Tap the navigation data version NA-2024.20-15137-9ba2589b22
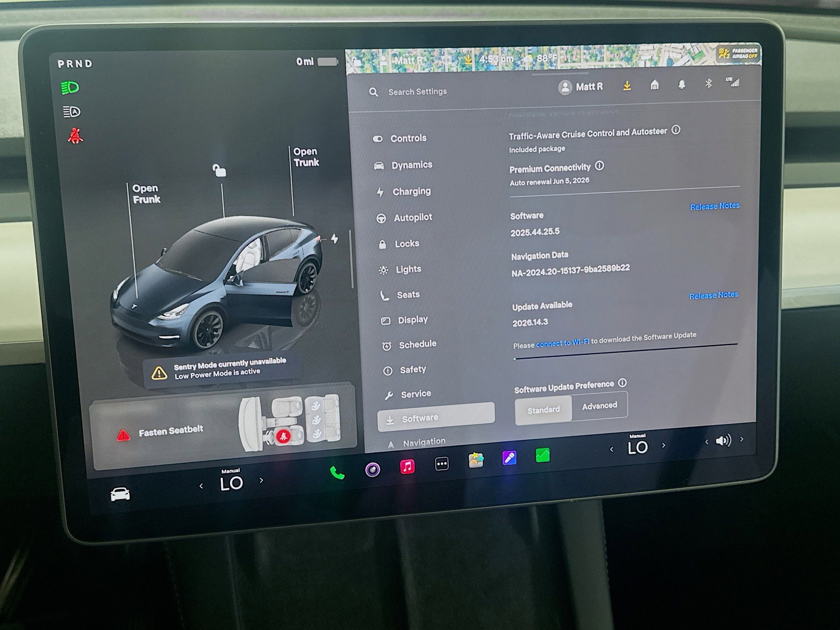The height and width of the screenshot is (630, 840). click(570, 270)
